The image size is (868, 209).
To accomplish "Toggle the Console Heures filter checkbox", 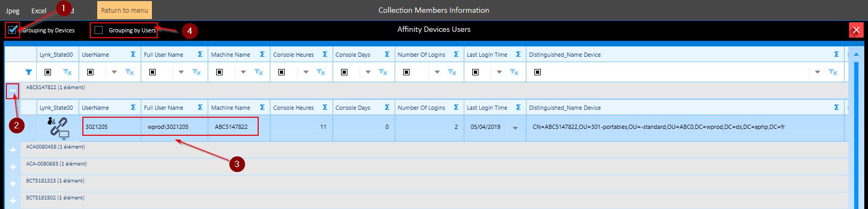I will coord(282,72).
